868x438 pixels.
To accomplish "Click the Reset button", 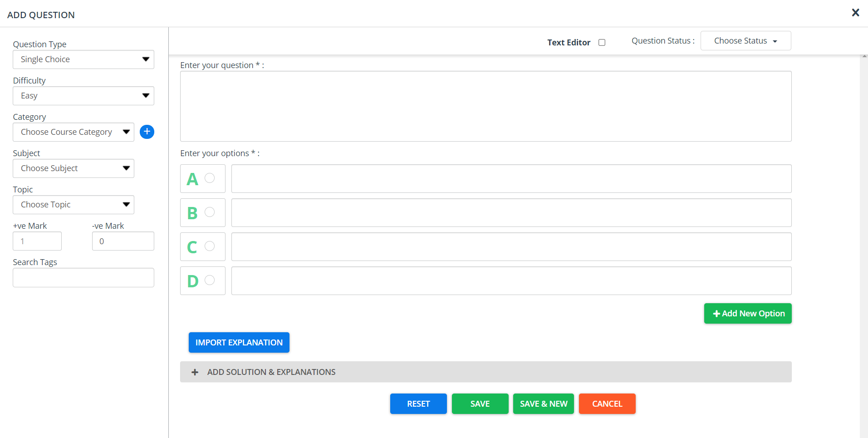I will 418,404.
